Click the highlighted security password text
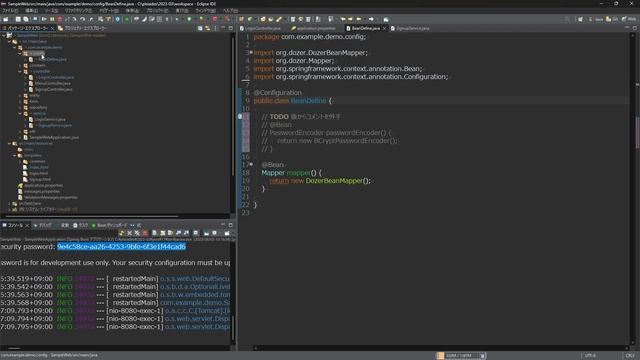The height and width of the screenshot is (360, 640). point(121,247)
